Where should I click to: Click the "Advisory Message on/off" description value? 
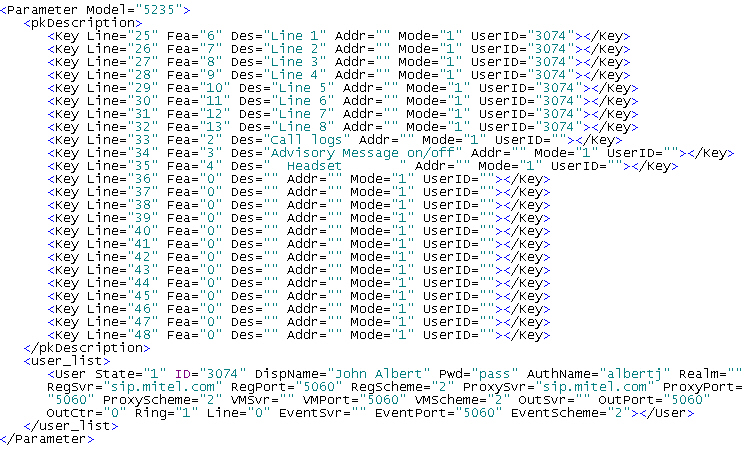tap(363, 152)
